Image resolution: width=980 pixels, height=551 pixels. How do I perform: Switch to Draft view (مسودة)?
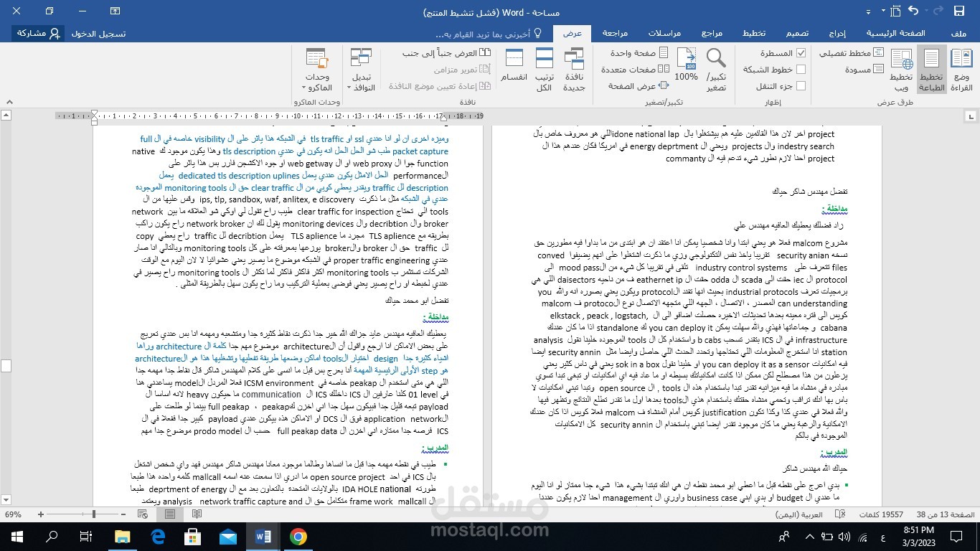point(864,70)
